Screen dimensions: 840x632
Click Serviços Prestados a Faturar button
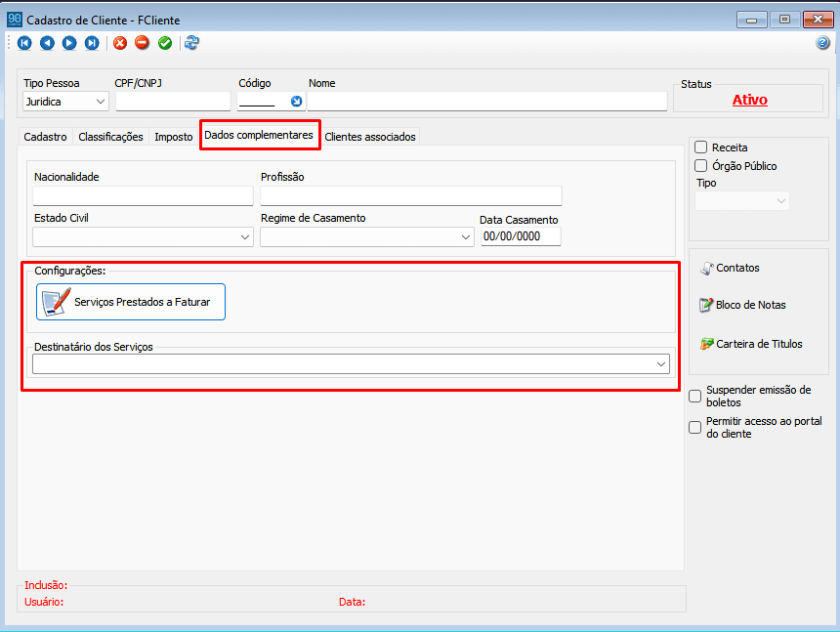click(x=131, y=302)
